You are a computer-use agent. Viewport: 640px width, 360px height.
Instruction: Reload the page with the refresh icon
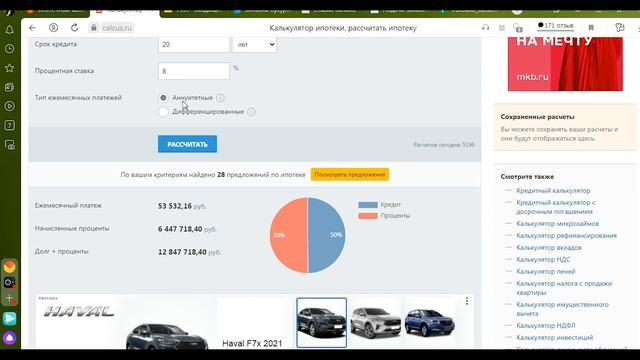coord(74,28)
